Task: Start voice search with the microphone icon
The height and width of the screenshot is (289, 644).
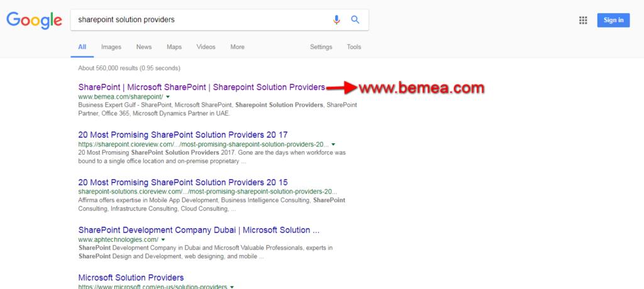Action: coord(336,20)
